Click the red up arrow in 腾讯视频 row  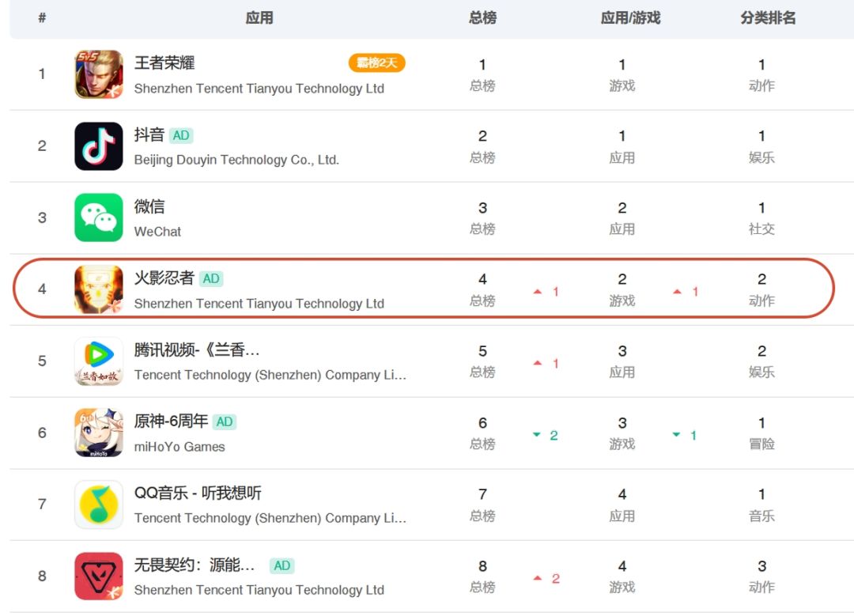coord(538,363)
